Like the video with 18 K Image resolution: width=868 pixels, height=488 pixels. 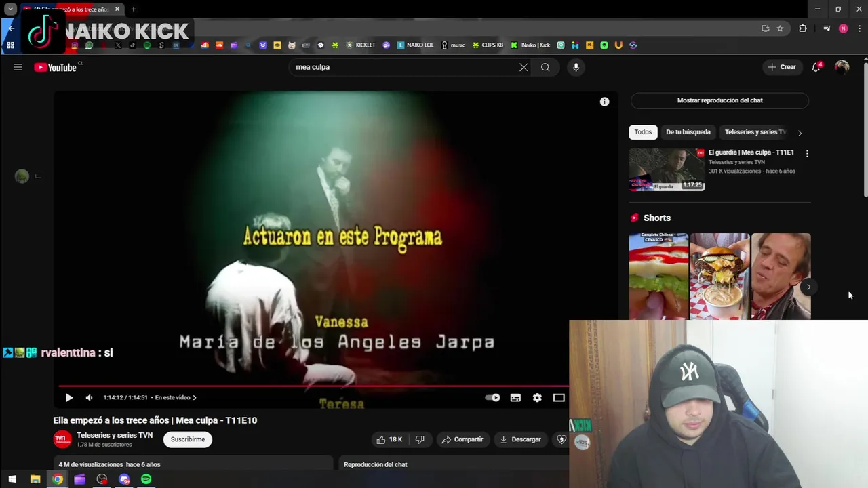[x=389, y=439]
